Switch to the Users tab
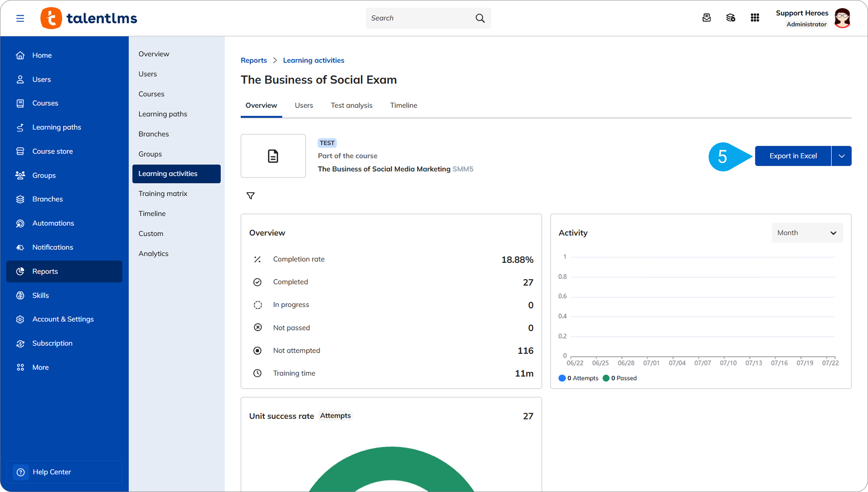This screenshot has height=492, width=868. click(304, 105)
